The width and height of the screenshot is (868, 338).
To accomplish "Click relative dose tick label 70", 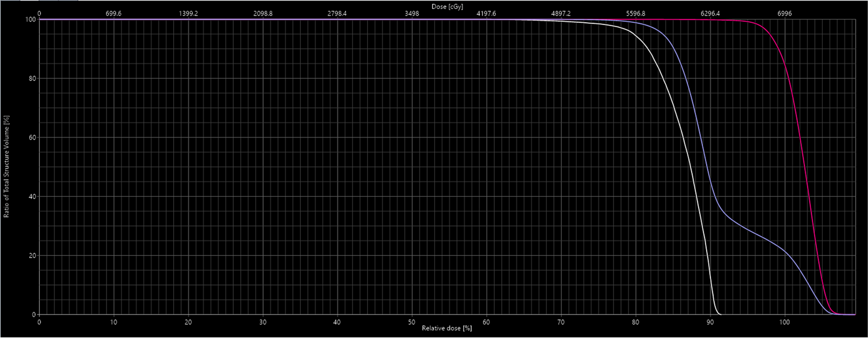I will tap(561, 322).
